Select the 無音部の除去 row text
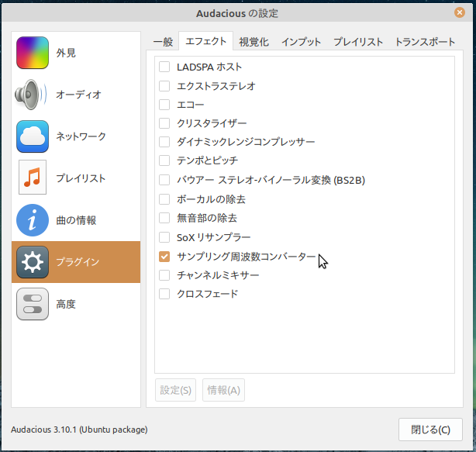This screenshot has width=476, height=452. (x=207, y=218)
